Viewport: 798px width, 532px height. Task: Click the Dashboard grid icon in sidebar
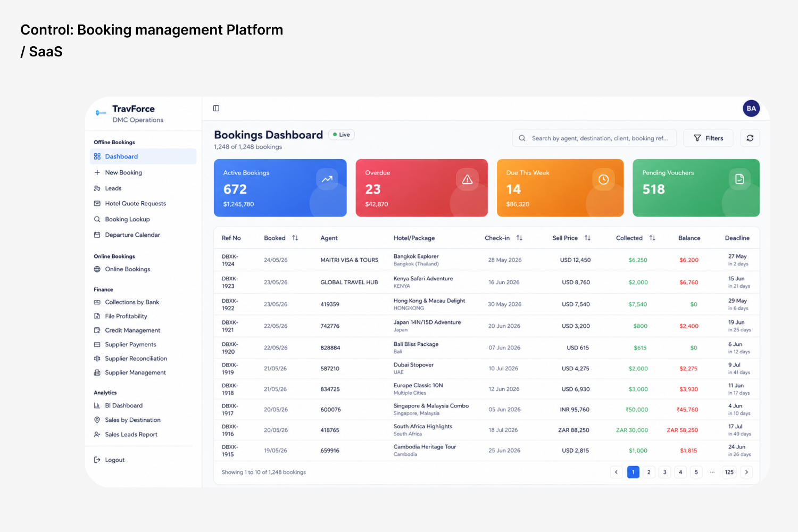[x=97, y=156]
